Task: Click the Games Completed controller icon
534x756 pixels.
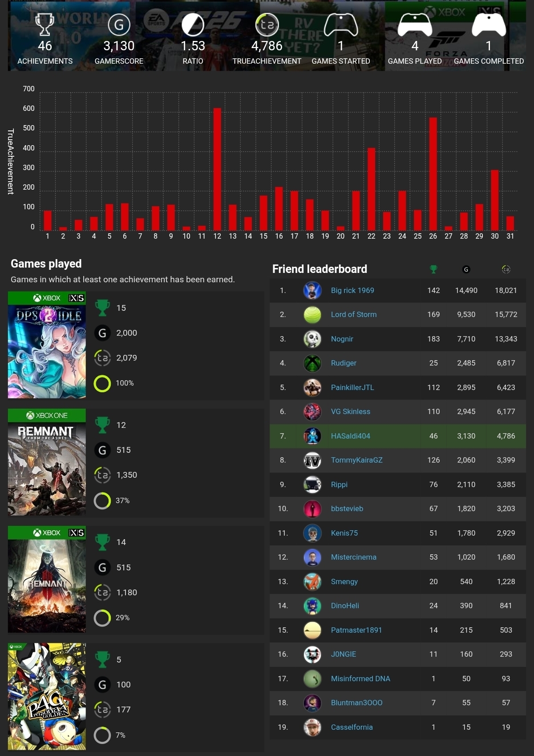Action: click(x=489, y=24)
